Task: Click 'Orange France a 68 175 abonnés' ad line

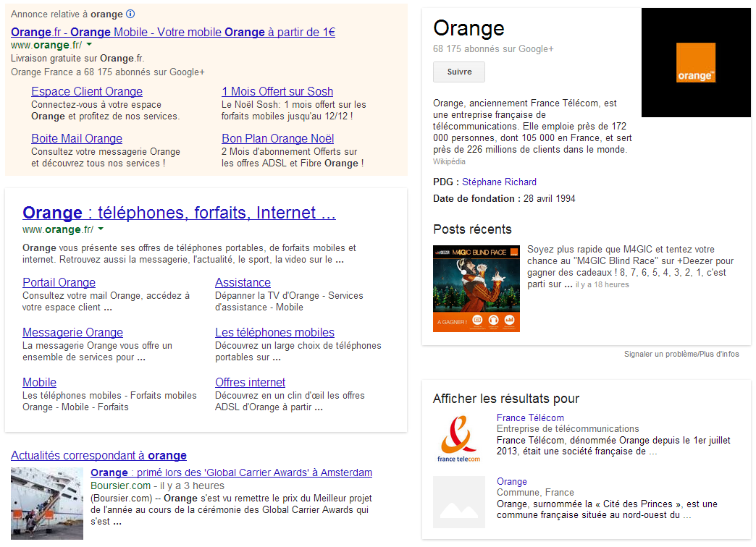Action: click(107, 72)
